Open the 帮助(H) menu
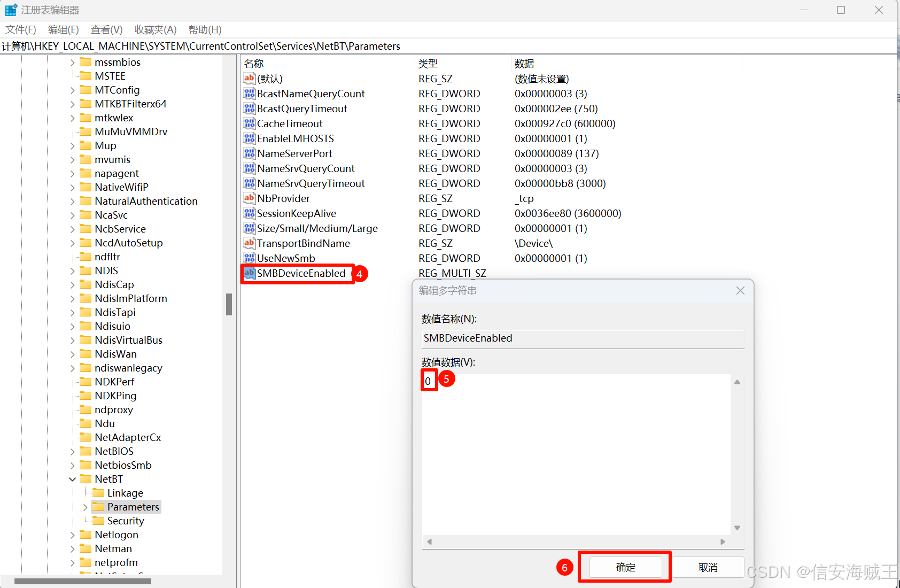Image resolution: width=900 pixels, height=588 pixels. [205, 30]
